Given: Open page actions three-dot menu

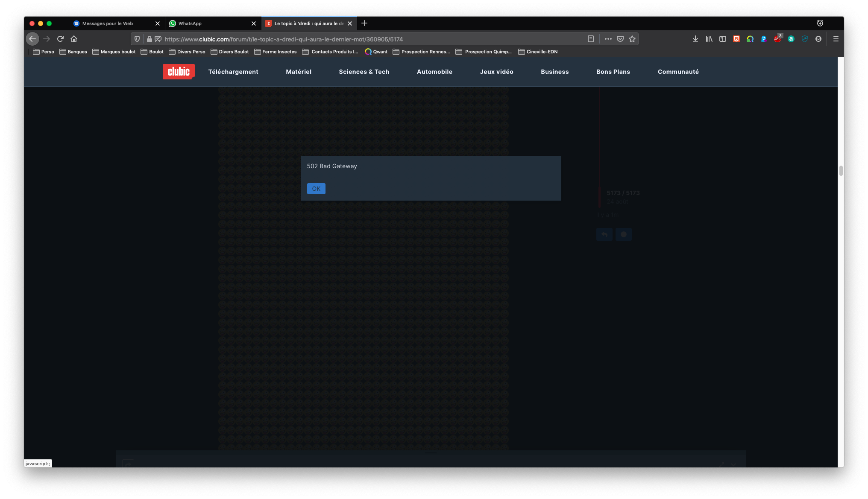Looking at the screenshot, I should pos(608,39).
